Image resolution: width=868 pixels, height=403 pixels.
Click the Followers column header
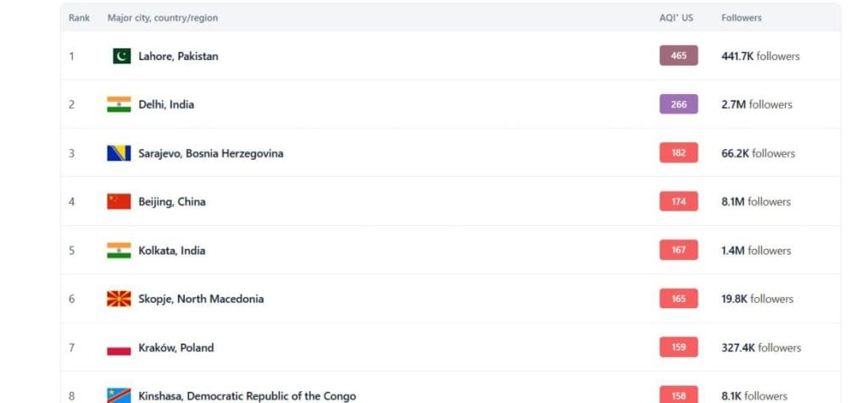(x=741, y=18)
